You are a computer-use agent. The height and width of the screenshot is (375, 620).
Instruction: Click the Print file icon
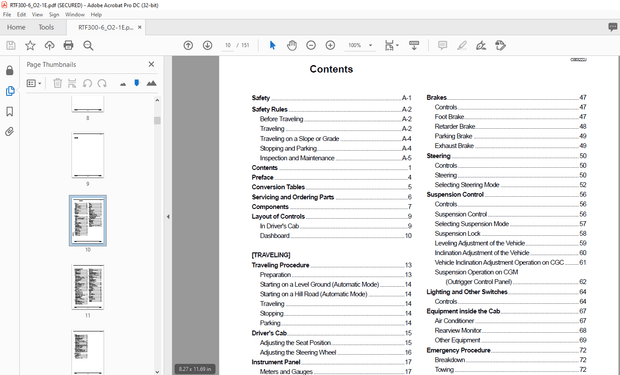point(68,45)
